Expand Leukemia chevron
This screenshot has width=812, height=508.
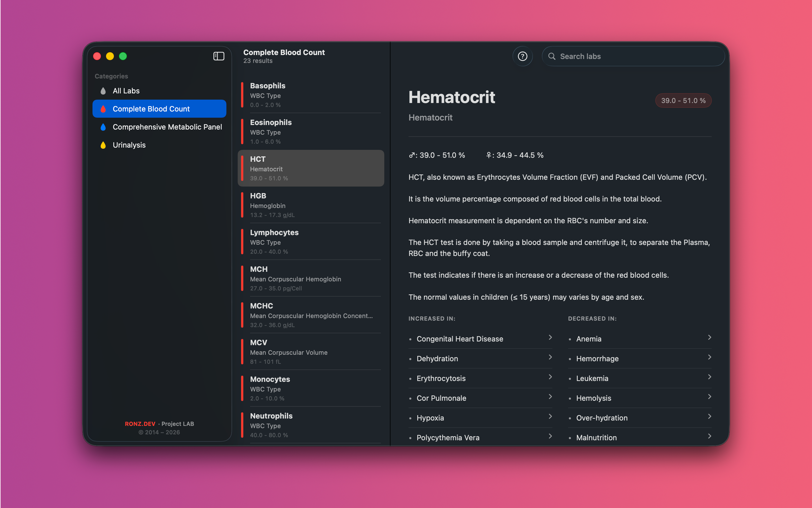[710, 377]
